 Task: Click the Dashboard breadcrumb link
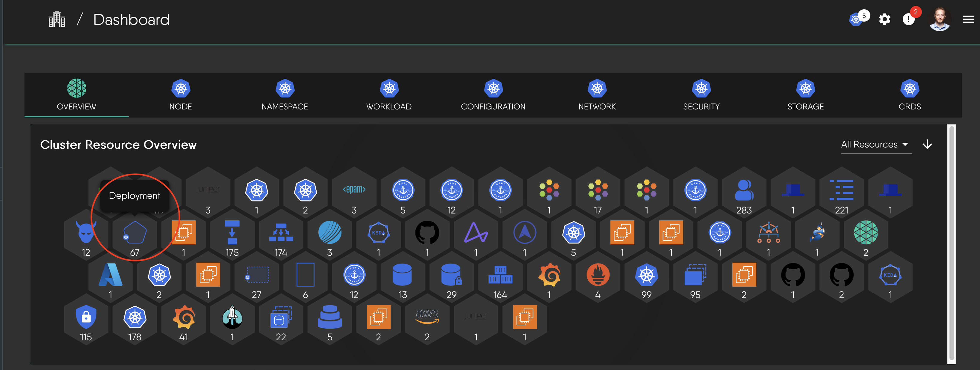[x=131, y=19]
